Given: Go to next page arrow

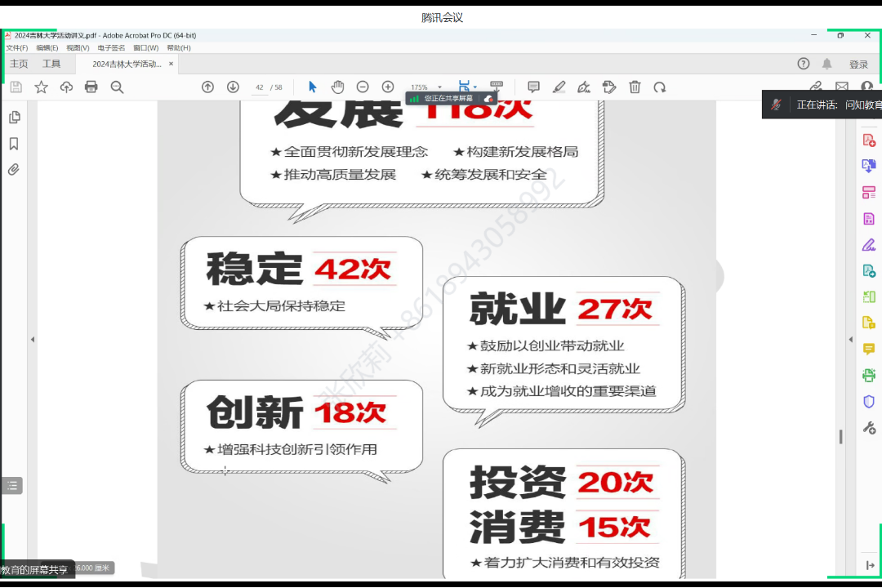Looking at the screenshot, I should pyautogui.click(x=233, y=87).
